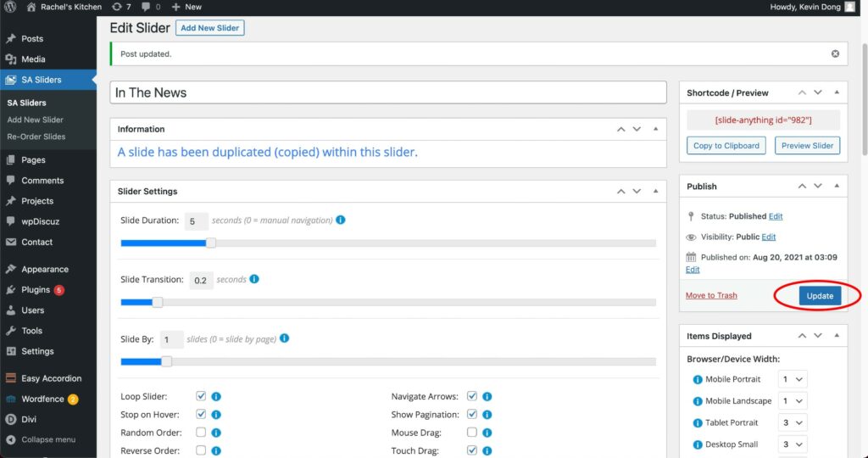Click info icon next to Navigate Arrows

pos(487,396)
